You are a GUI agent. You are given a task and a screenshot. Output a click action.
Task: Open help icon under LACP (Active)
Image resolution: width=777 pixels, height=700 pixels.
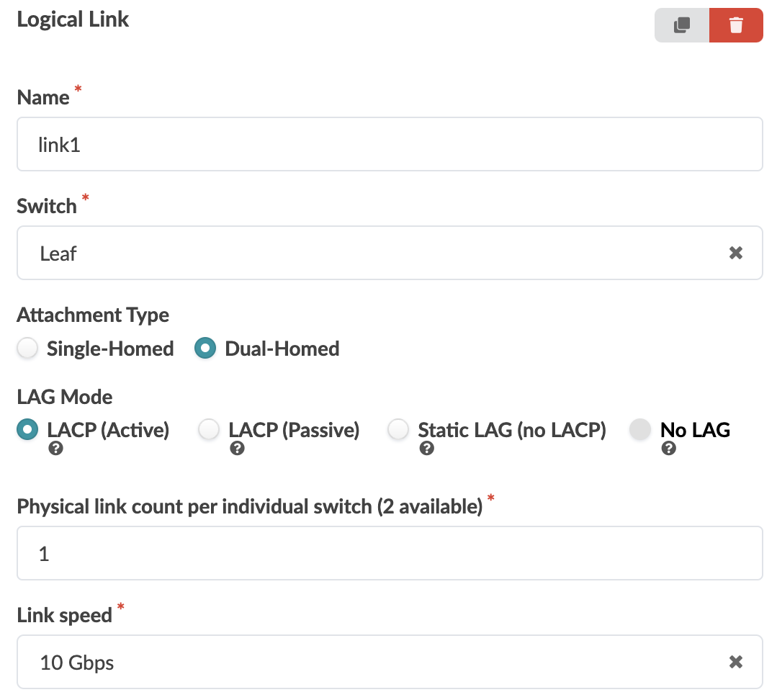[x=55, y=449]
